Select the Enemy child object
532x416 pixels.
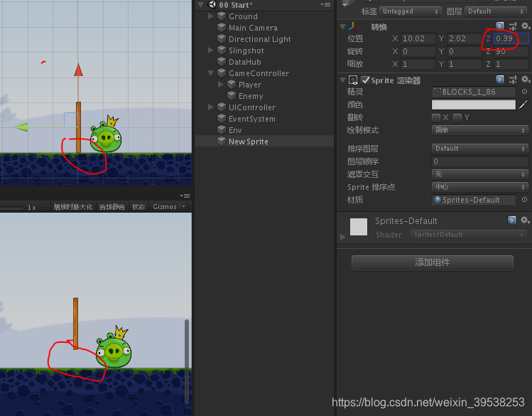point(251,96)
